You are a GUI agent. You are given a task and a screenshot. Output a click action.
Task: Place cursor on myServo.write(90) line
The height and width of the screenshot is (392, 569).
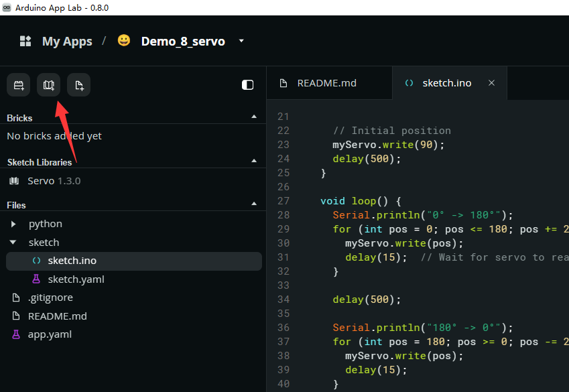click(x=388, y=145)
